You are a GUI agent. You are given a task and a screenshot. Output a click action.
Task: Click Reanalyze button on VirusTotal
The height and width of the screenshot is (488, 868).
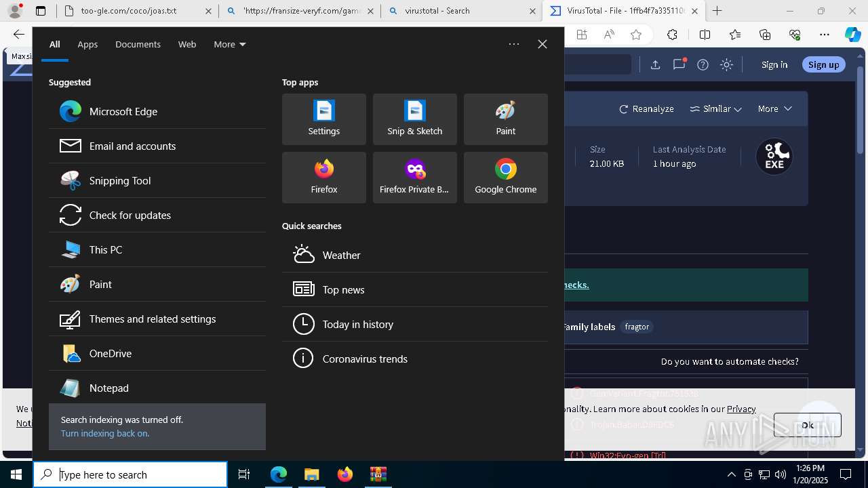pyautogui.click(x=646, y=108)
